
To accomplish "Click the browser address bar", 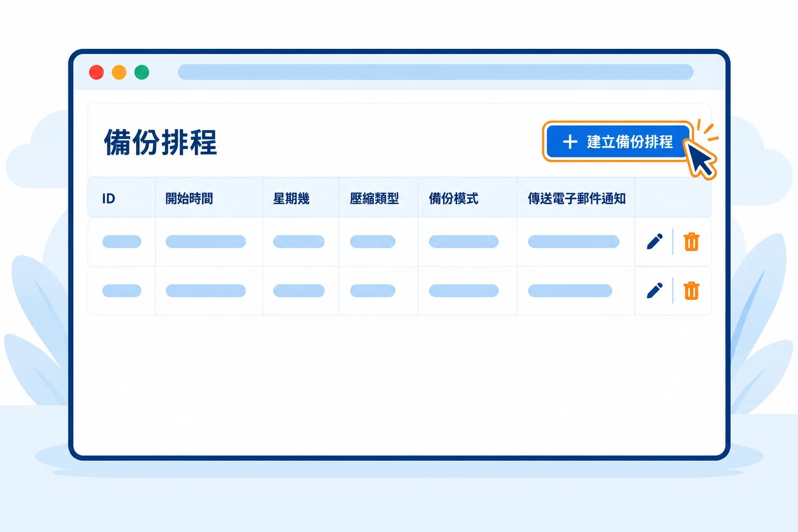I will (435, 72).
